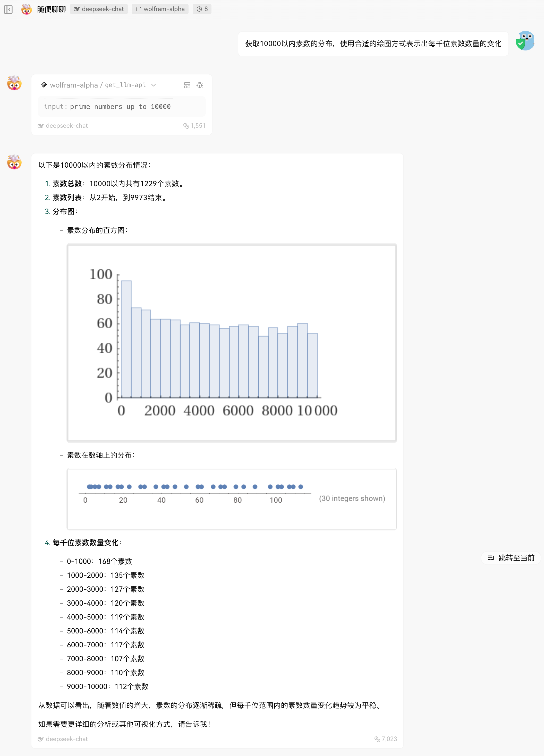Click the 随便聊聊 conversation title
Image resolution: width=544 pixels, height=756 pixels.
click(x=51, y=9)
